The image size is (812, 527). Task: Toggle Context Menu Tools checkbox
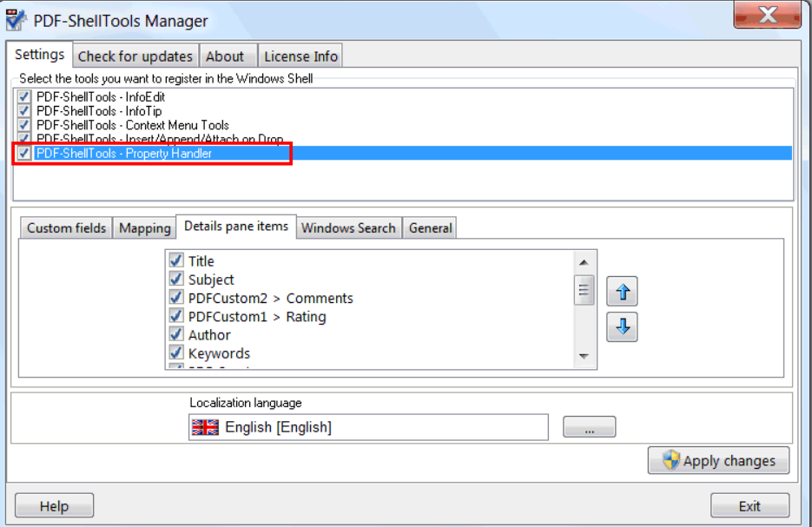23,125
